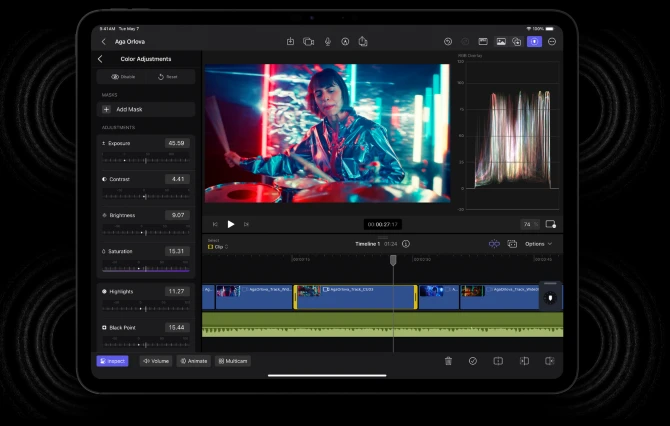Click the import media icon
The image size is (670, 426).
(290, 42)
